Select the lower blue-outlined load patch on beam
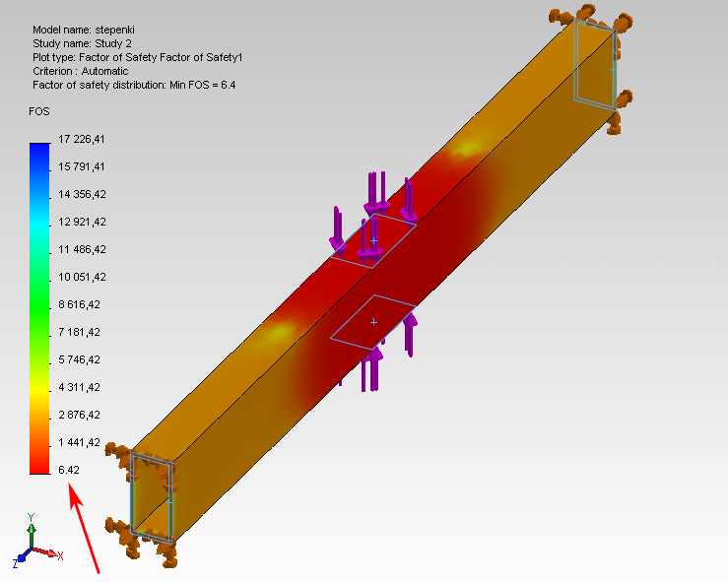Screen dimensions: 728x582 (x=373, y=322)
